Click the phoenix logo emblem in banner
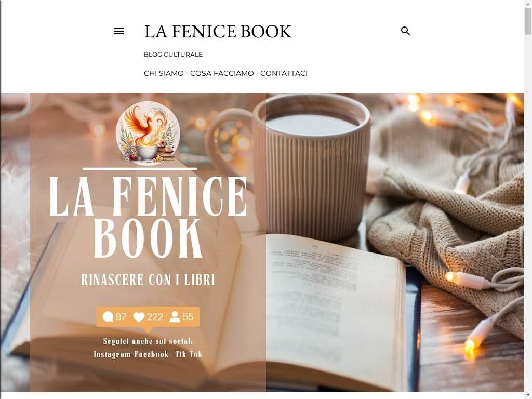 click(148, 132)
